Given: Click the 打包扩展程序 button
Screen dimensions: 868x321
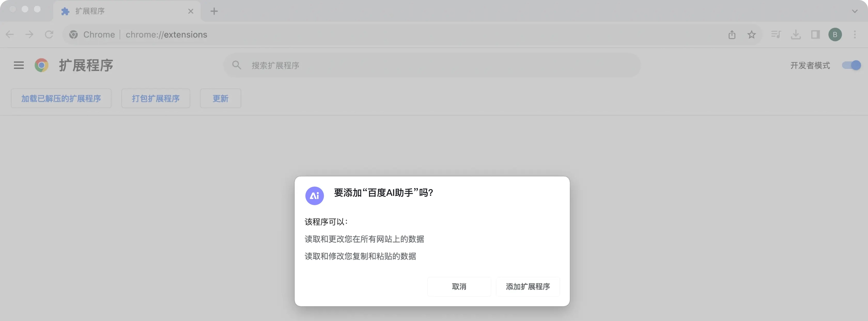Looking at the screenshot, I should point(156,98).
